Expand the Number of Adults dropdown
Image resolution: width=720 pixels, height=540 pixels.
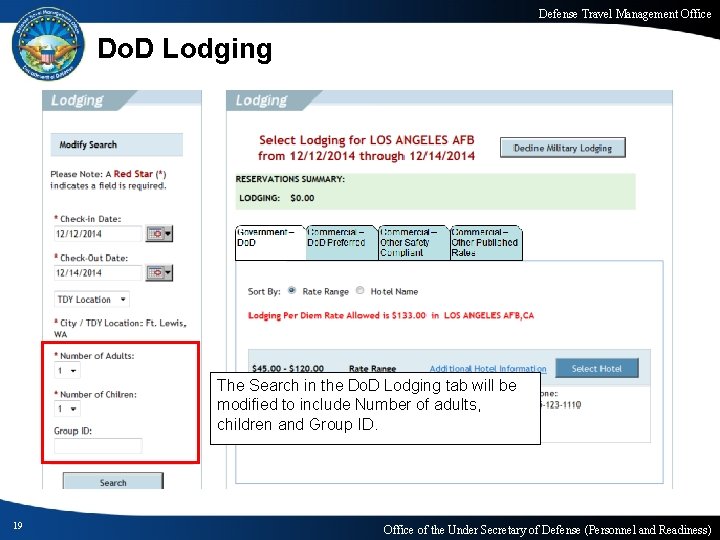click(x=68, y=371)
